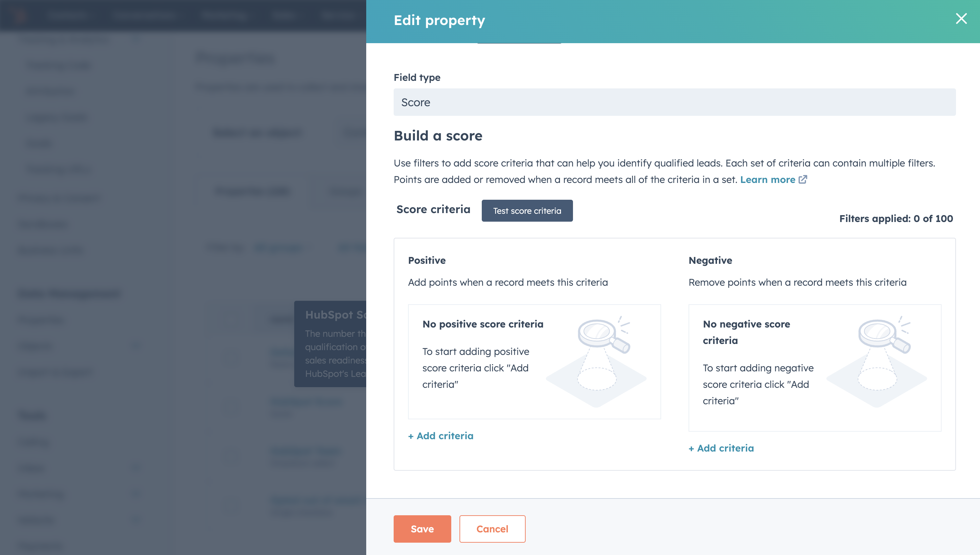
Task: Click the 'Score criteria' label
Action: point(433,209)
